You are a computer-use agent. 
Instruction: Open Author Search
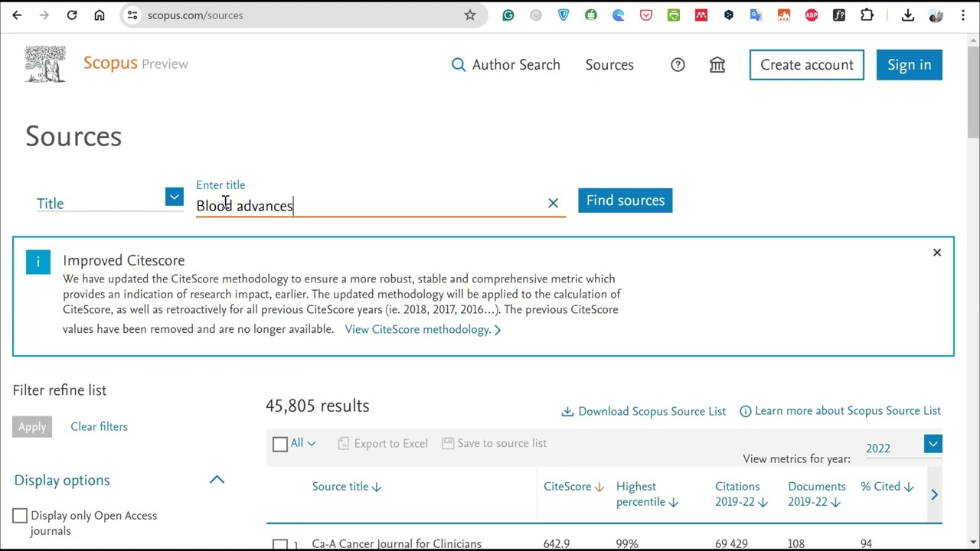tap(506, 65)
